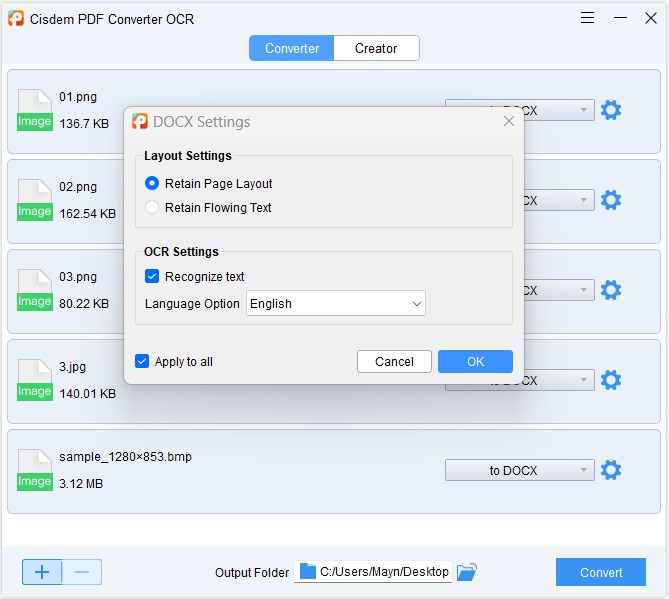Open settings gear for sample_1280×853.bmp
The height and width of the screenshot is (599, 669).
point(611,471)
